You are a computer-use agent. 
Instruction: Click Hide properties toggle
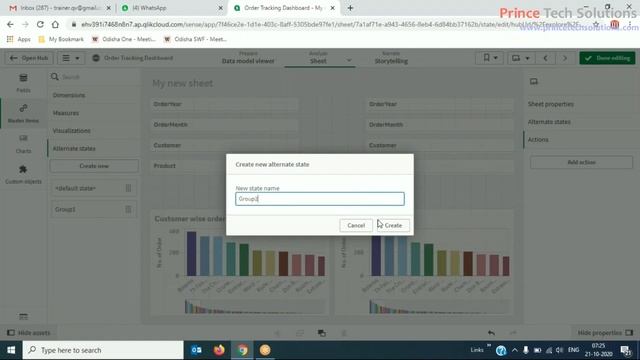(x=605, y=333)
